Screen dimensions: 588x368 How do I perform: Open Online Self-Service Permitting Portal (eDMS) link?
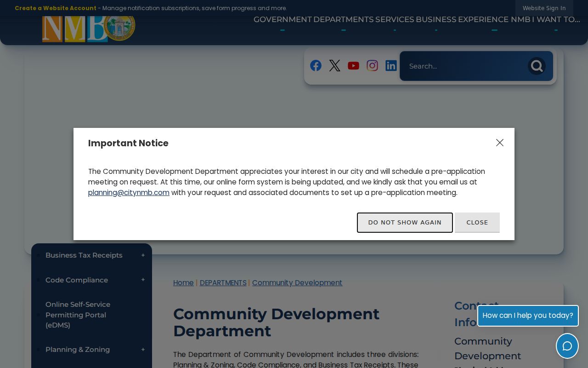pos(78,315)
